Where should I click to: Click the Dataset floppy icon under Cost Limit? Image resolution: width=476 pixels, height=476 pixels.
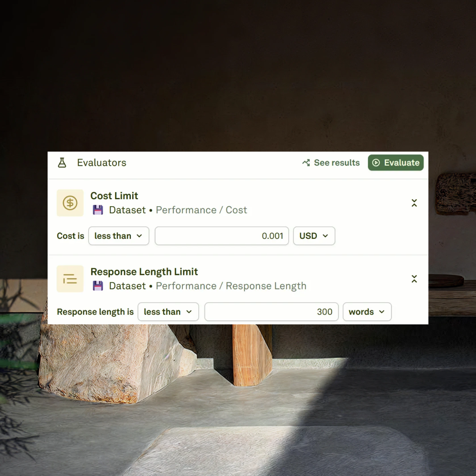tap(98, 210)
